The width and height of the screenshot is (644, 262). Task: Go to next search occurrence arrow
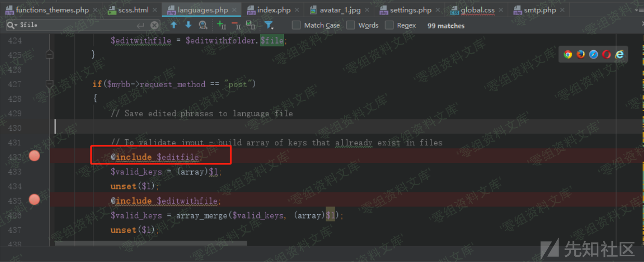tap(188, 25)
